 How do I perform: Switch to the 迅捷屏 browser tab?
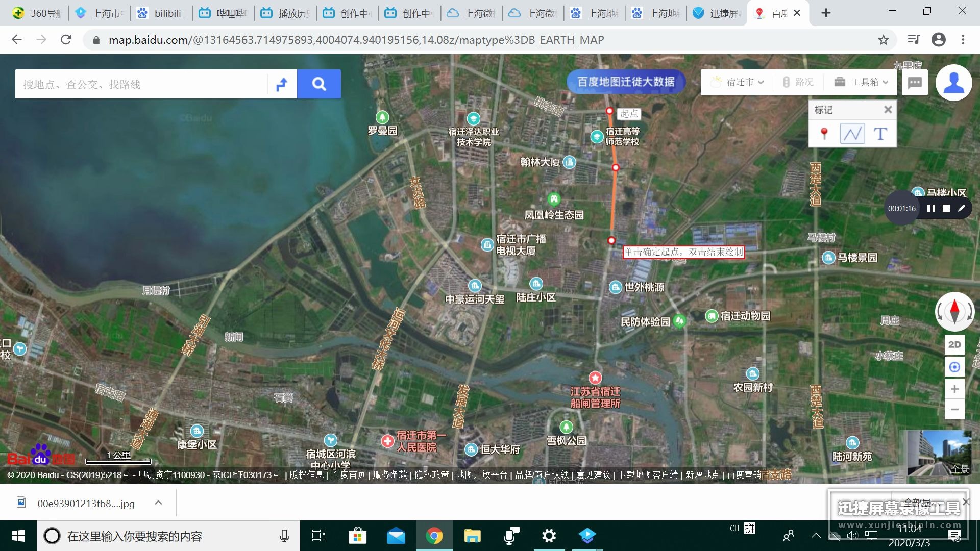[717, 13]
